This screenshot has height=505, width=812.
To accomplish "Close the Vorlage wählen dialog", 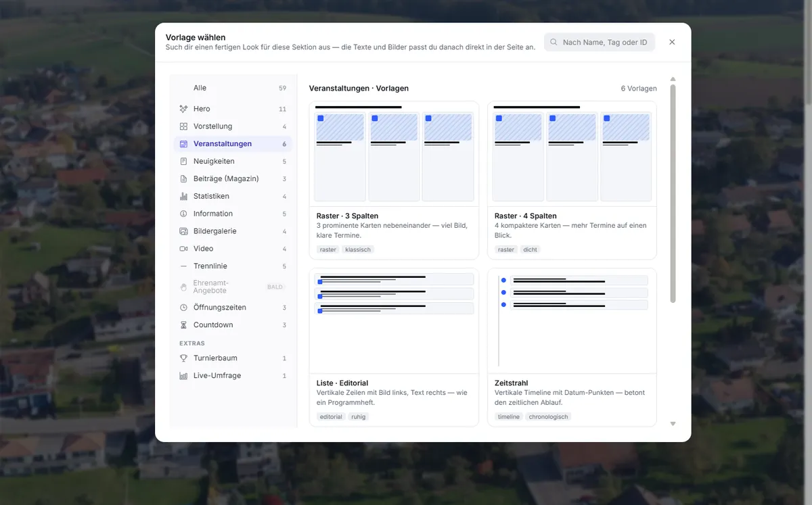I will pyautogui.click(x=672, y=42).
